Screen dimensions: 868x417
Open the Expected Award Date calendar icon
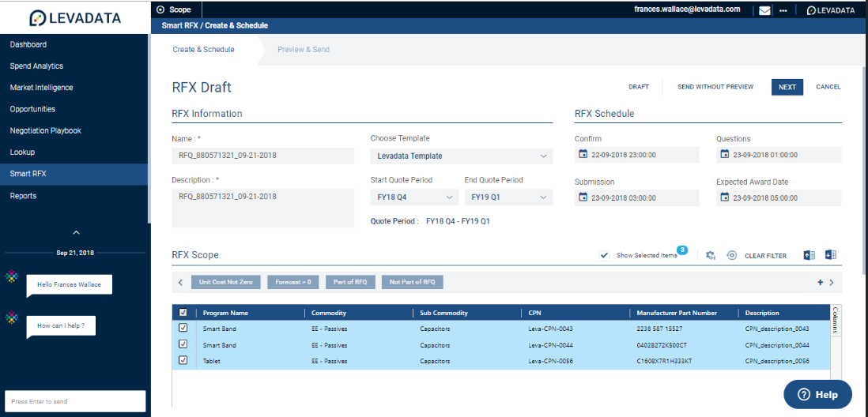pos(724,197)
